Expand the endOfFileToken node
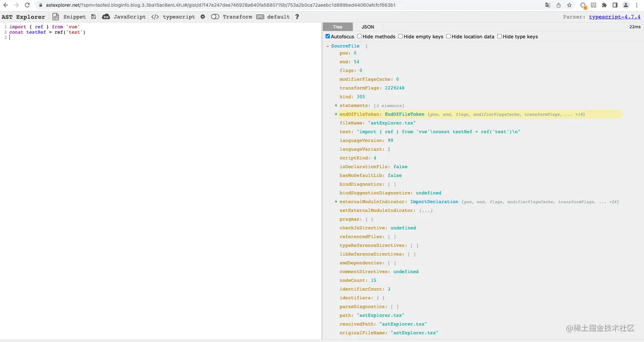Viewport: 644px width, 342px height. 336,114
